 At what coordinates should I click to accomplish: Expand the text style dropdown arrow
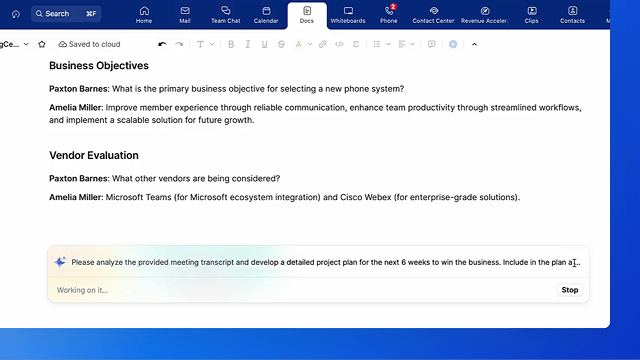coord(212,44)
